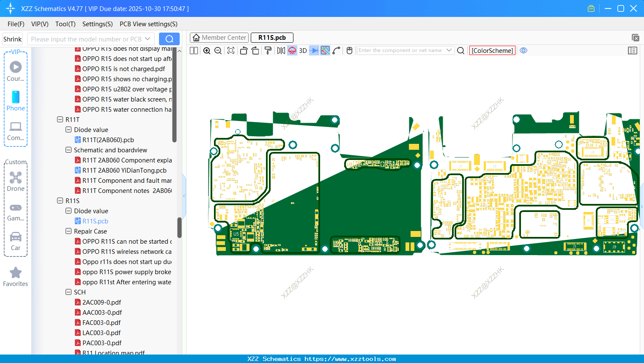Open the ColorScheme settings
This screenshot has height=363, width=644.
pos(492,51)
